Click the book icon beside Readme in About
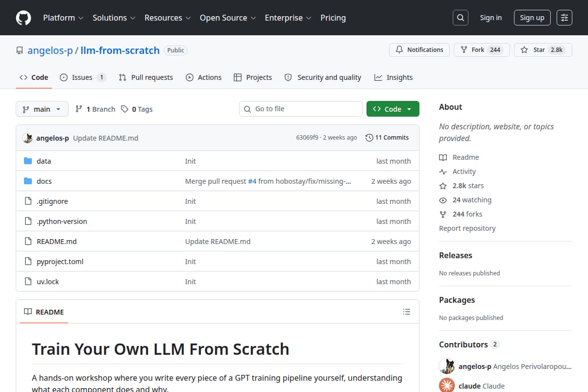 [443, 157]
